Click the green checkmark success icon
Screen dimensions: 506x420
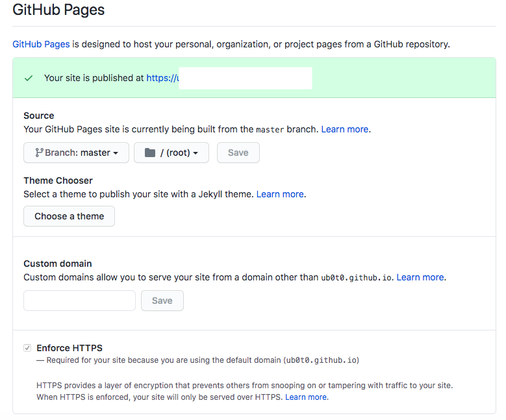pyautogui.click(x=29, y=78)
